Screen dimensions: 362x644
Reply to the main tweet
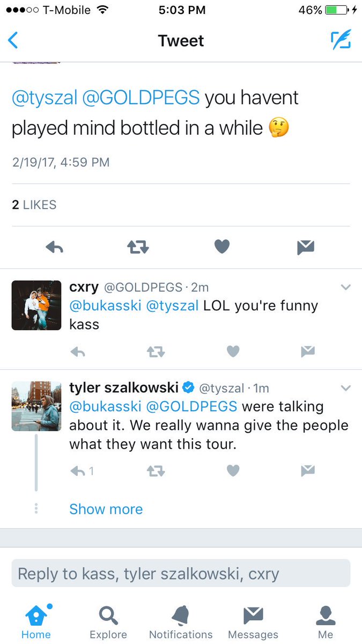(55, 247)
